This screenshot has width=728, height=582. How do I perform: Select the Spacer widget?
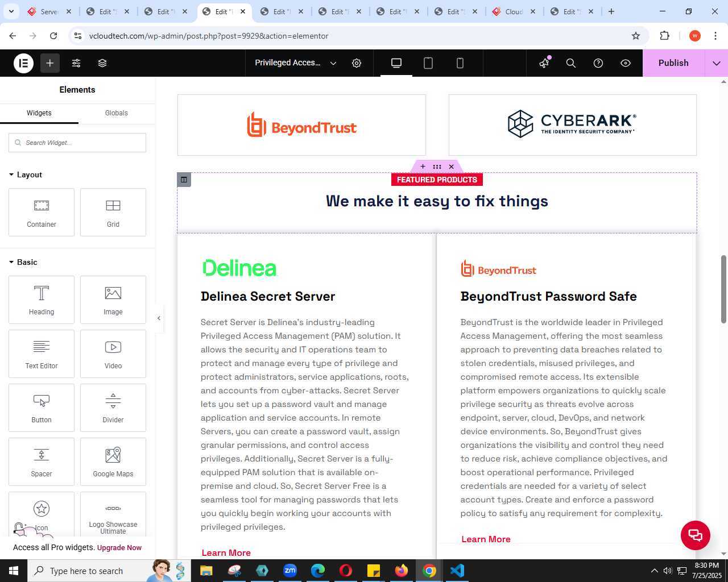[x=42, y=462]
